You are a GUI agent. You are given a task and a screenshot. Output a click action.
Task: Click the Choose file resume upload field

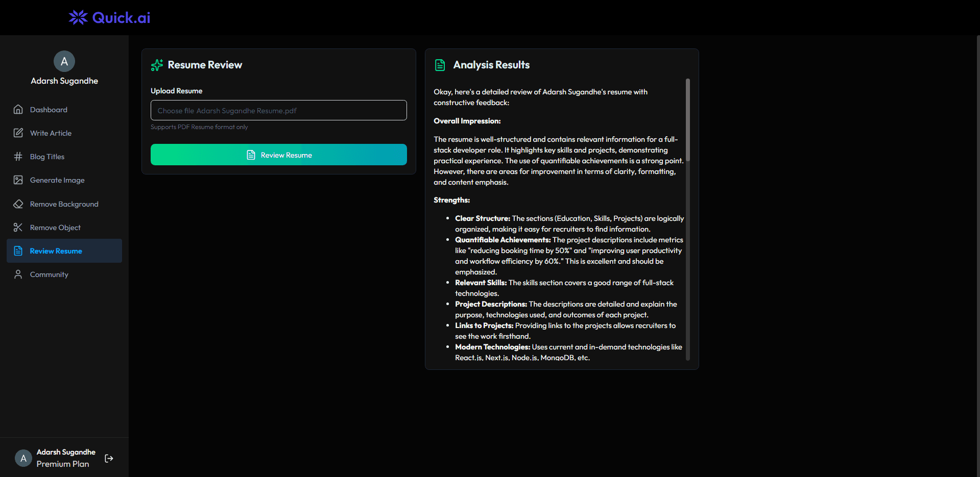click(278, 110)
